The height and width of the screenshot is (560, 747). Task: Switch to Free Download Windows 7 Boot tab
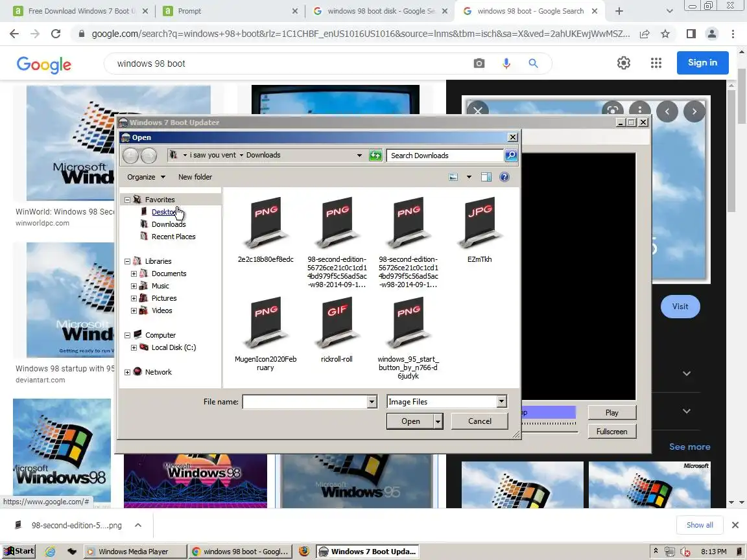pos(81,11)
